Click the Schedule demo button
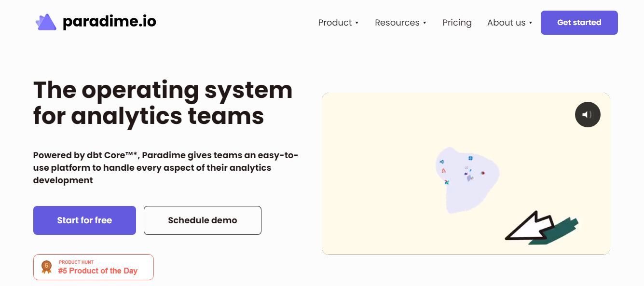Image resolution: width=644 pixels, height=286 pixels. (203, 220)
